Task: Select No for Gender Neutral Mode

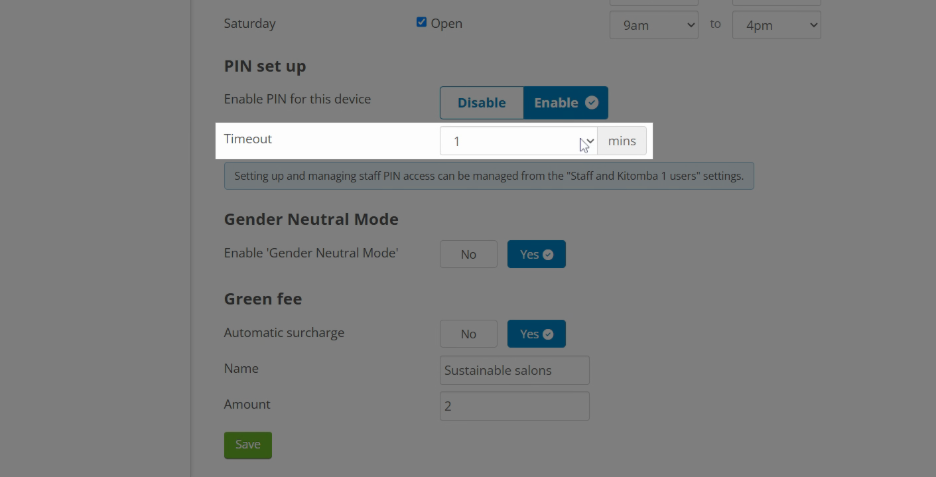Action: (469, 254)
